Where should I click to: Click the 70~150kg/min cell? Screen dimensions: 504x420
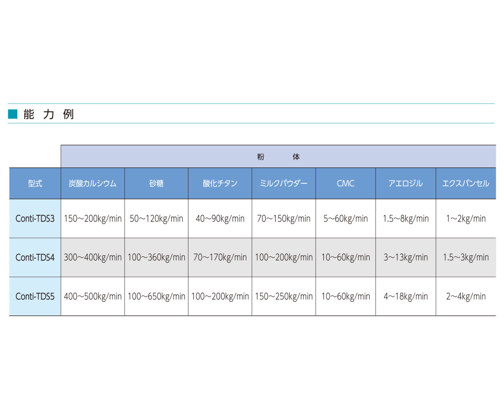coord(283,218)
